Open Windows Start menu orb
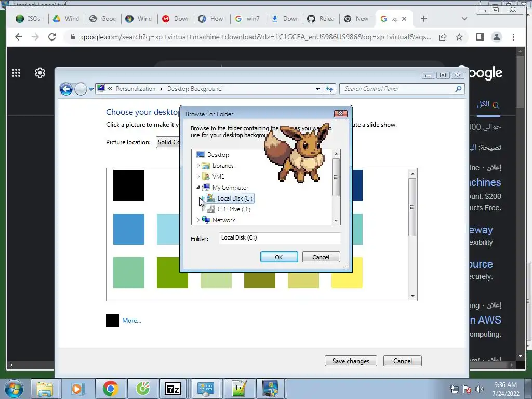This screenshot has width=532, height=399. (14, 389)
